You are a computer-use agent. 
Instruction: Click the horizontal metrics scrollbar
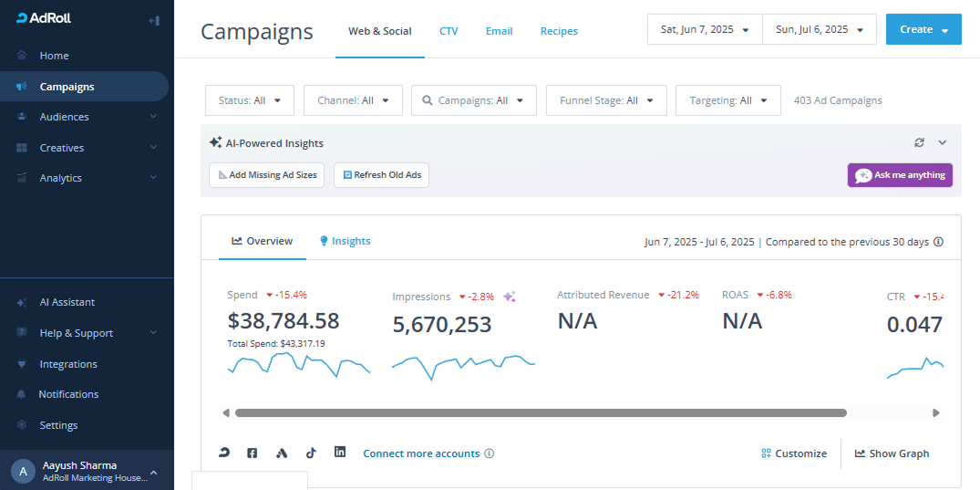point(541,412)
